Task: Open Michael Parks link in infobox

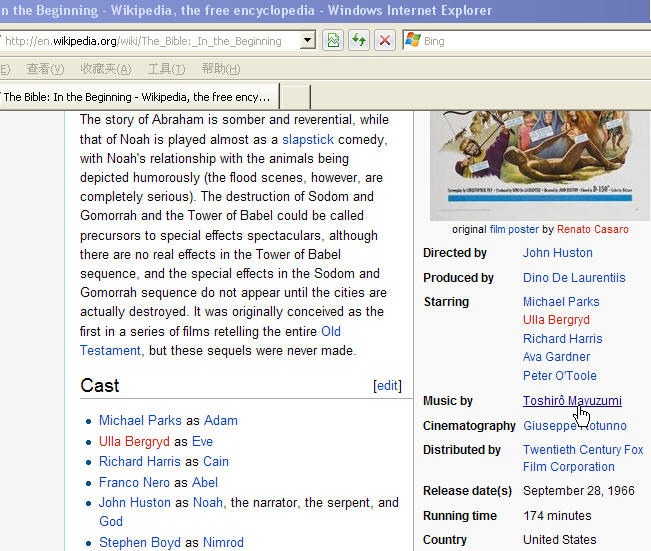Action: coord(561,302)
